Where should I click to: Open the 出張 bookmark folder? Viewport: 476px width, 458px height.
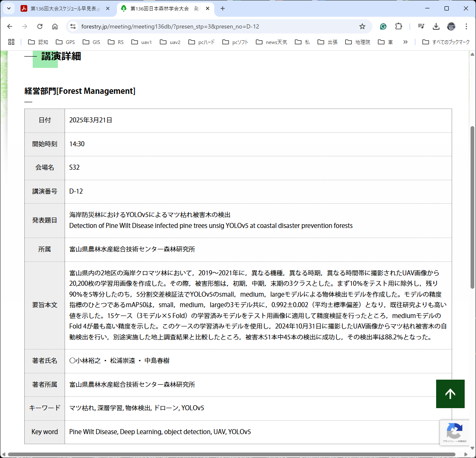click(328, 42)
